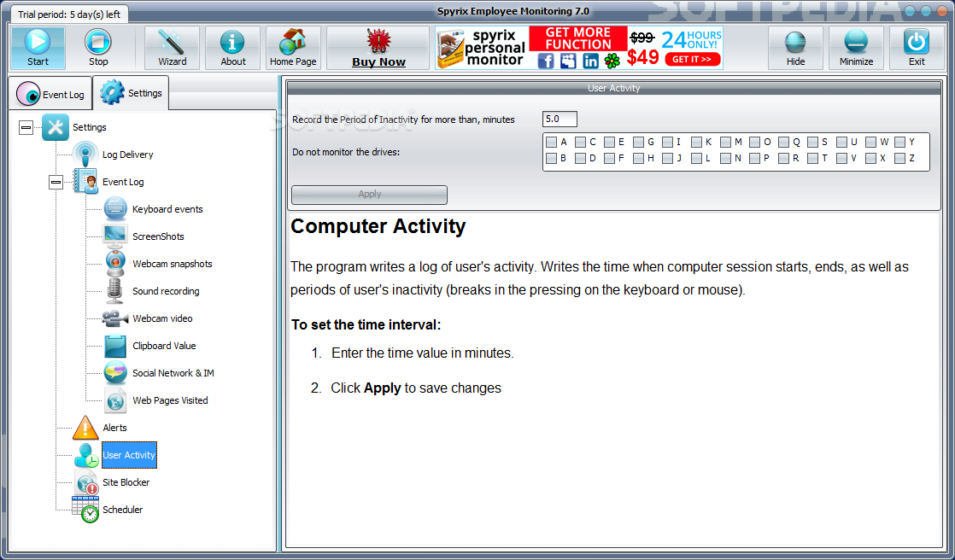Click the Apply button
This screenshot has height=560, width=955.
click(x=369, y=194)
